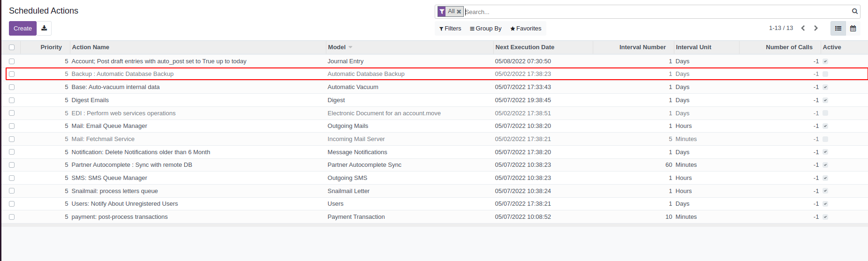Open the Favorites menu
Screen dimensions: 868x261
coord(526,29)
